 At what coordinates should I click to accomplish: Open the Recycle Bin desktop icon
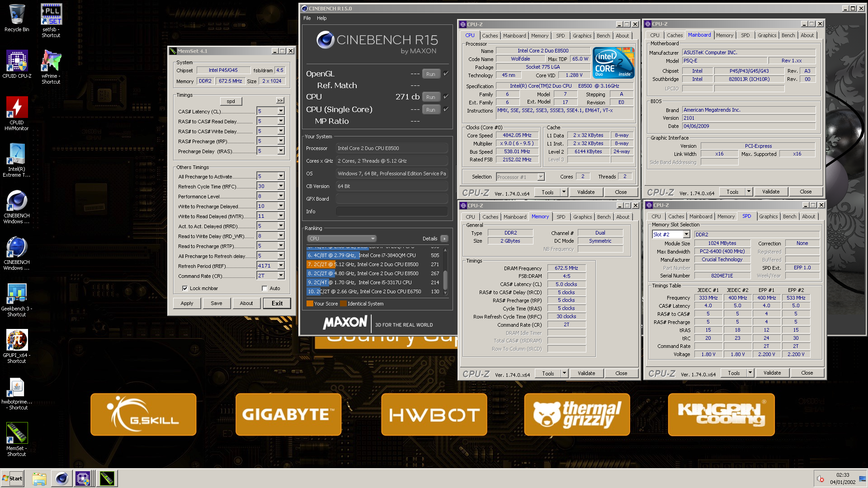coord(17,18)
